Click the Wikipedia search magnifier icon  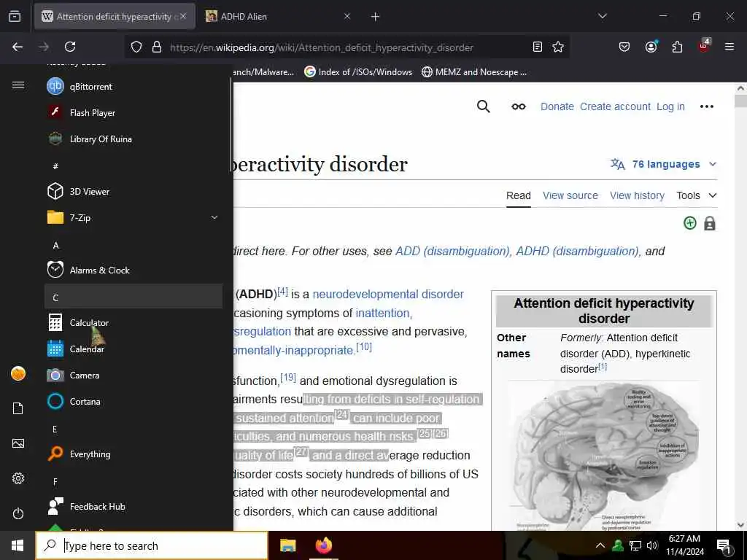click(483, 106)
